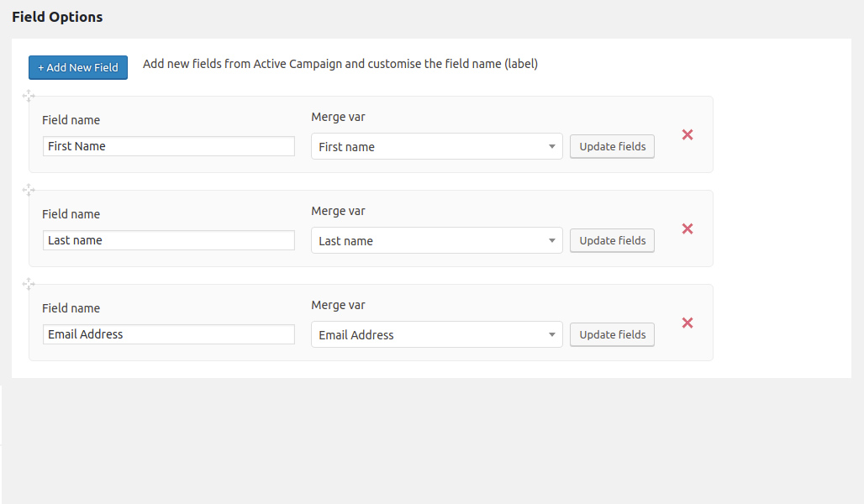Screen dimensions: 864x504
Task: Open the First name merge var dropdown
Action: click(436, 147)
